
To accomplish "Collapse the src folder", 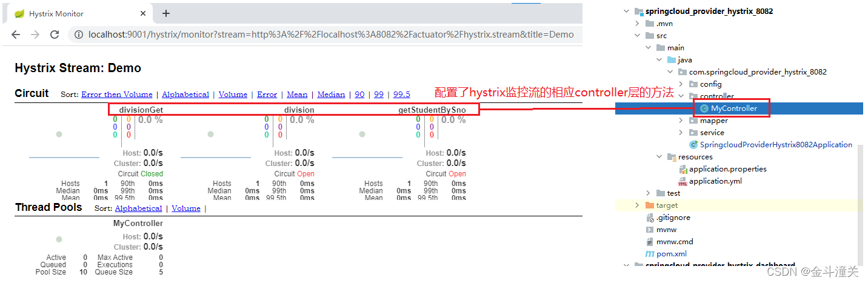I will pos(637,36).
